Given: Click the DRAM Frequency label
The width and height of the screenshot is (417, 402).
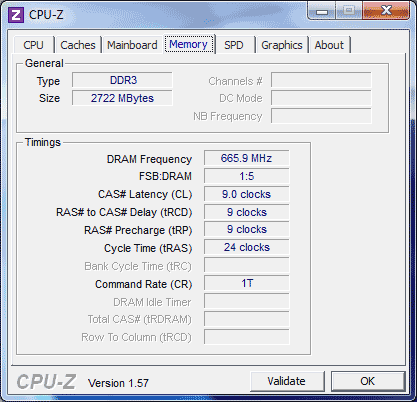Looking at the screenshot, I should [x=149, y=159].
